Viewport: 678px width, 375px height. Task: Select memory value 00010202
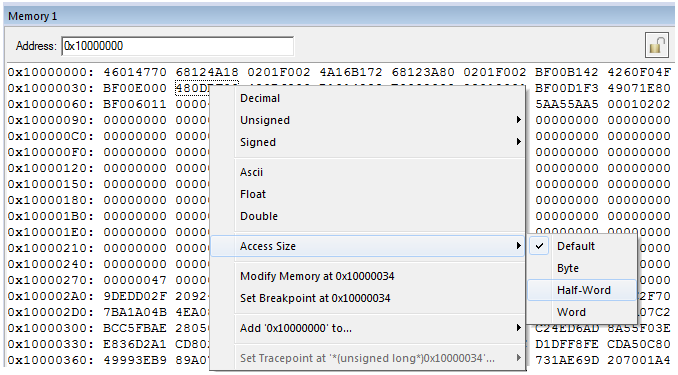[639, 104]
